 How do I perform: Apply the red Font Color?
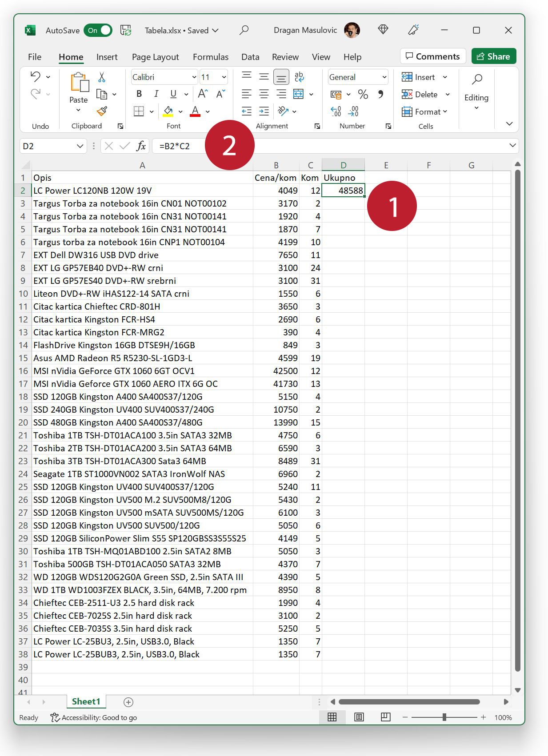[x=195, y=111]
